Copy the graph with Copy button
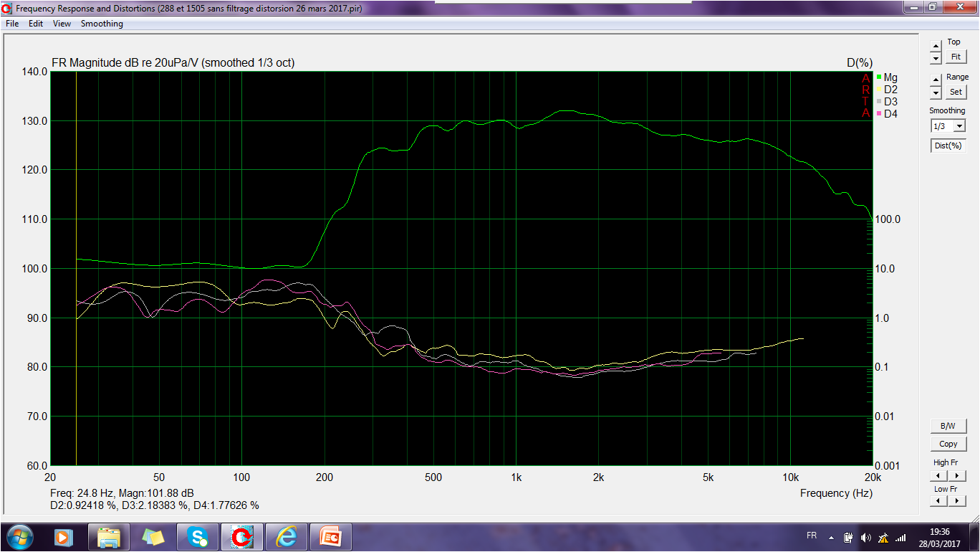Screen dimensions: 980x552 point(948,444)
